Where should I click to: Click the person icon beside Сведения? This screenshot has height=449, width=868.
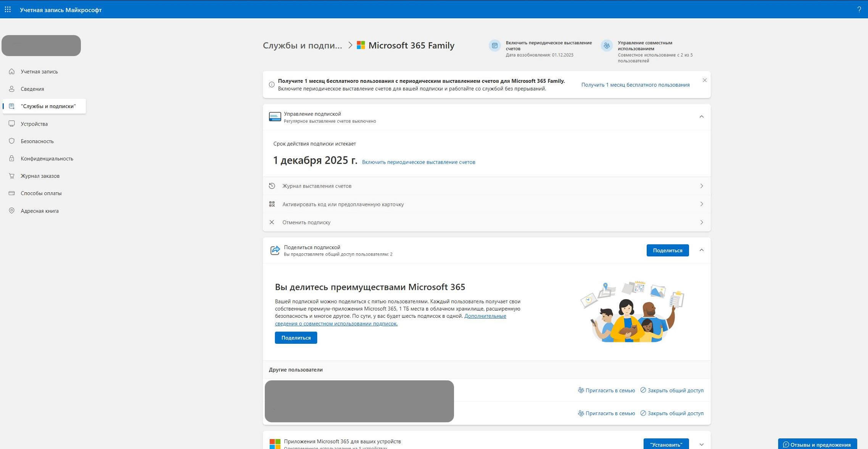(12, 89)
